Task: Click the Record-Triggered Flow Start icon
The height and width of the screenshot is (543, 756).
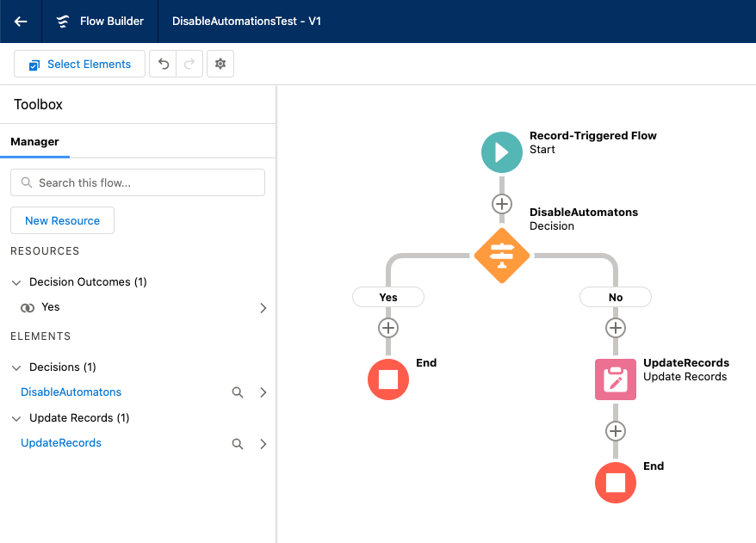Action: click(501, 152)
